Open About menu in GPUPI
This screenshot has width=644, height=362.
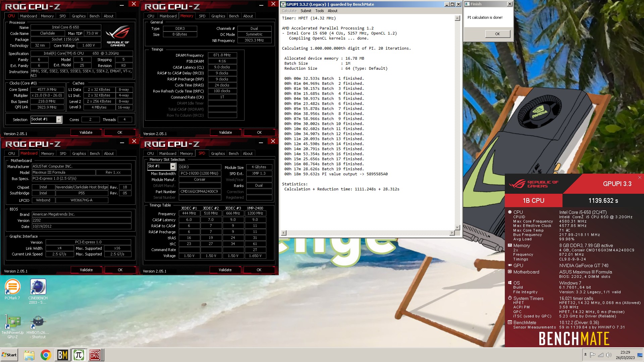[332, 11]
